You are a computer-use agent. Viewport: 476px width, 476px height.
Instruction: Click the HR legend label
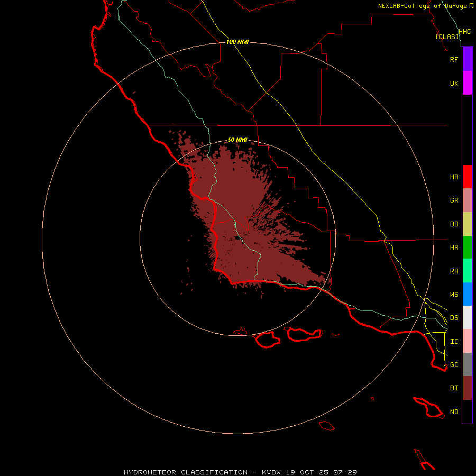(x=454, y=248)
